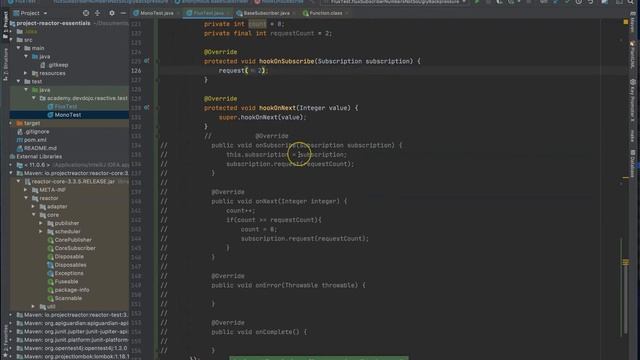The height and width of the screenshot is (360, 640).
Task: Select the .gitkeep file
Action: [58, 65]
